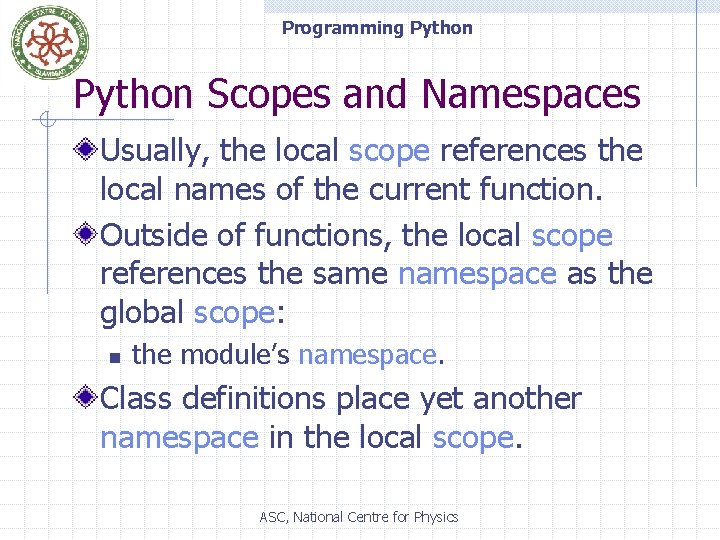720x540 pixels.
Task: Click the 'Programming Python' header text
Action: 377,28
